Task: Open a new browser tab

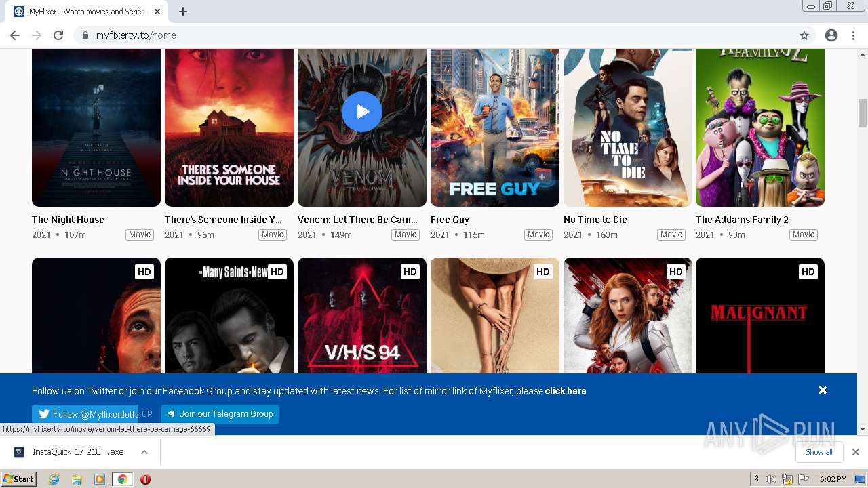Action: (183, 12)
